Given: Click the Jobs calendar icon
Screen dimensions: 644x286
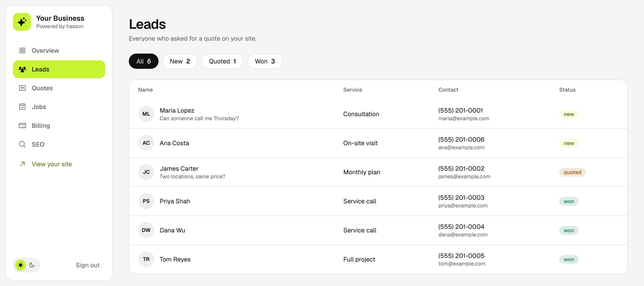Looking at the screenshot, I should point(22,107).
